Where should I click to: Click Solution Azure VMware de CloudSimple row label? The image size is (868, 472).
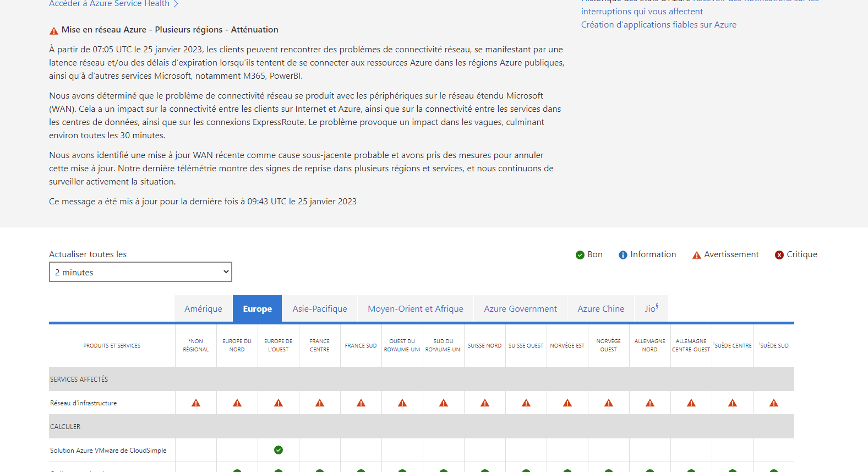108,451
